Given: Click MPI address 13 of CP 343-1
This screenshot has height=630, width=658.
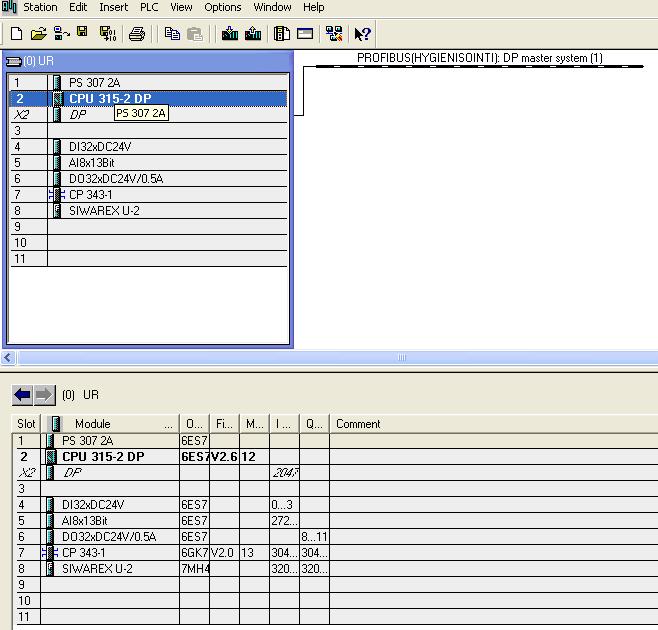Looking at the screenshot, I should pos(254,553).
